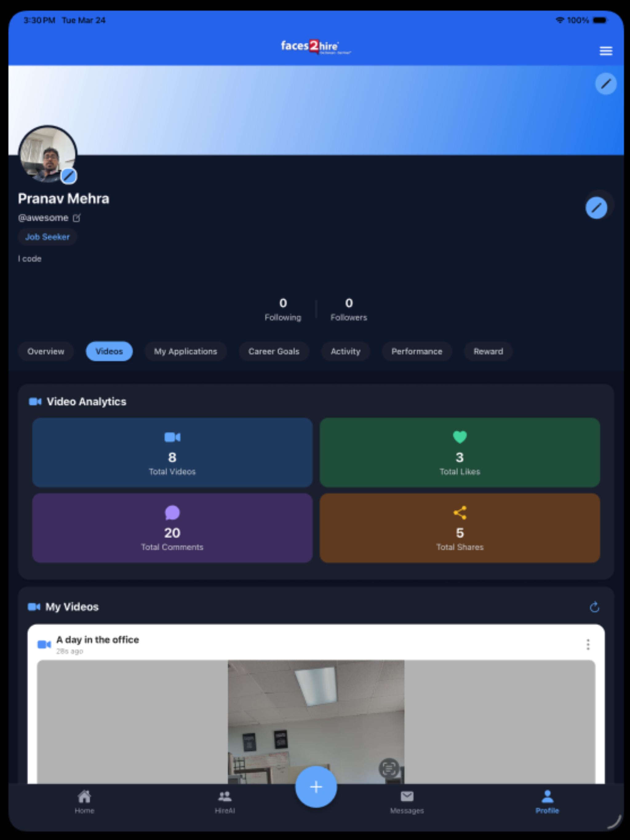Play the A day in the office video
The height and width of the screenshot is (840, 630).
click(x=316, y=722)
